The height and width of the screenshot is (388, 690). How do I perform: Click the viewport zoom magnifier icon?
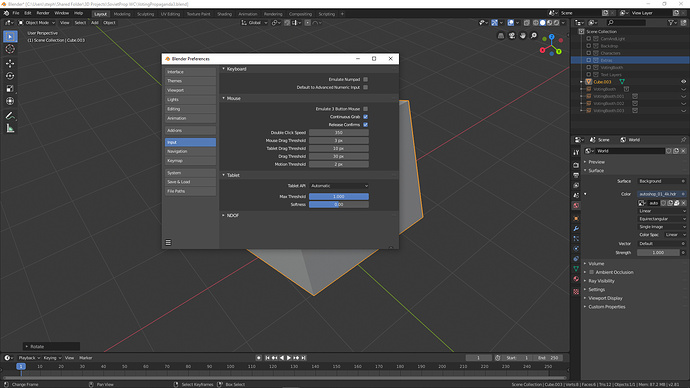(534, 36)
